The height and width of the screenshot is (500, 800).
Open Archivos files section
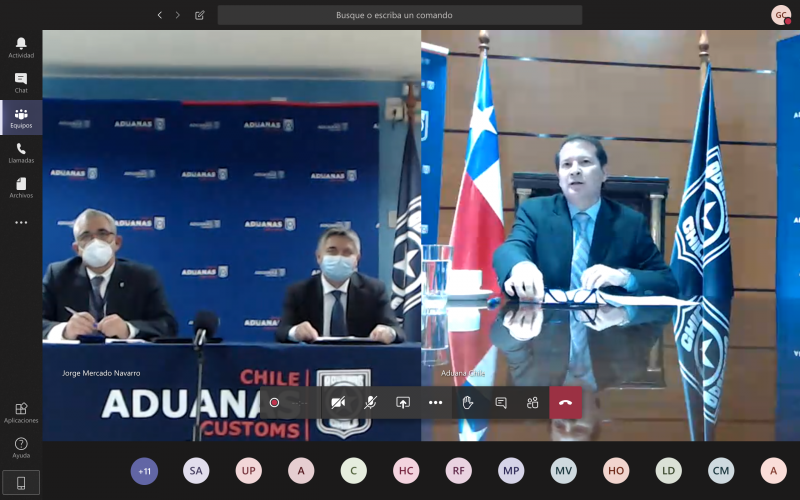21,188
